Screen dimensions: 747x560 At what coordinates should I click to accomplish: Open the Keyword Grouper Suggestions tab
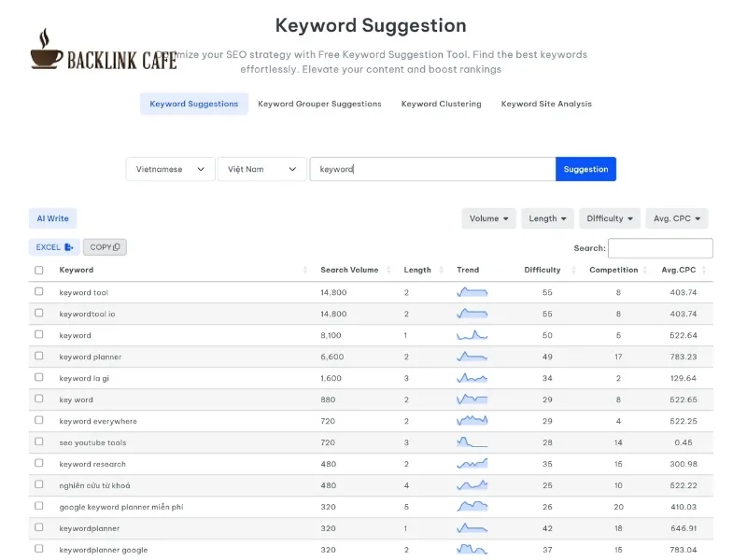[319, 104]
